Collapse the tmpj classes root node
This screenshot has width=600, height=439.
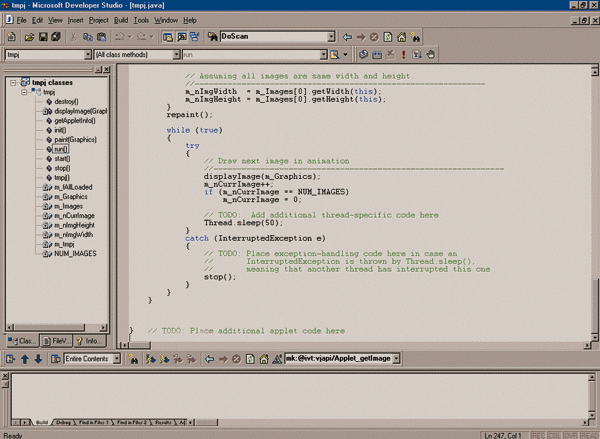tap(11, 83)
